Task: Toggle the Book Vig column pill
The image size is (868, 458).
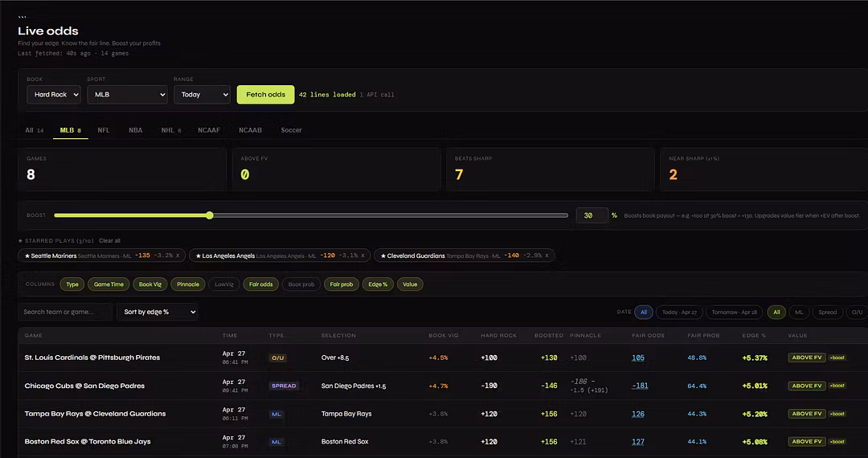Action: (150, 284)
